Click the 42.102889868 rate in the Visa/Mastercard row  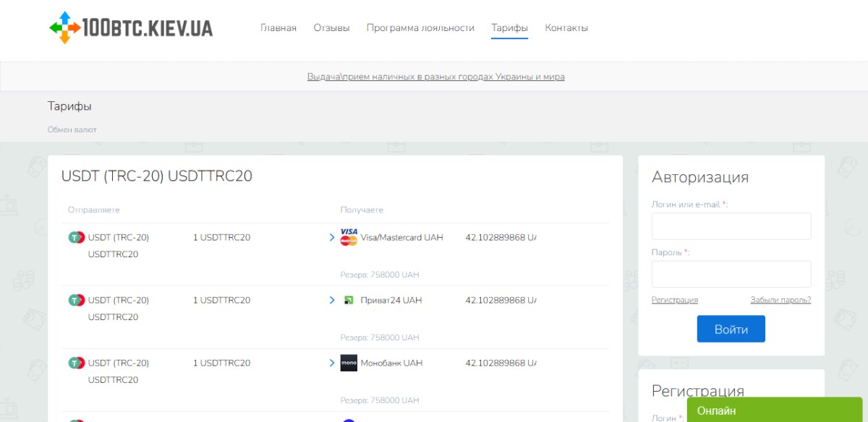tap(501, 237)
